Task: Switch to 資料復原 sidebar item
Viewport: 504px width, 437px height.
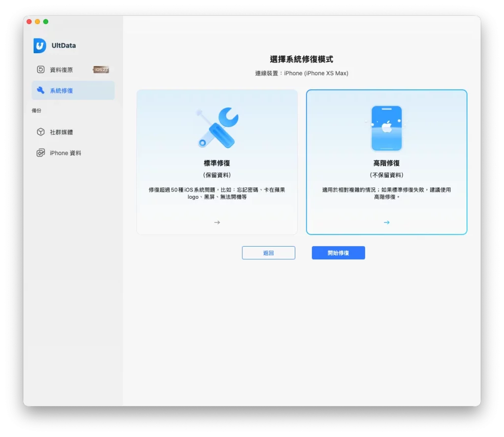Action: point(73,70)
